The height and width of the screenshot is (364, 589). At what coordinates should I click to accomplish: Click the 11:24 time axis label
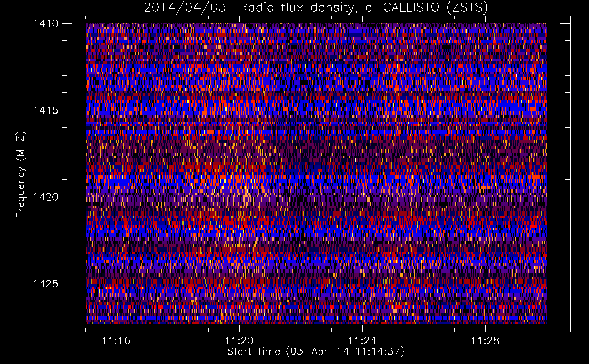point(362,341)
